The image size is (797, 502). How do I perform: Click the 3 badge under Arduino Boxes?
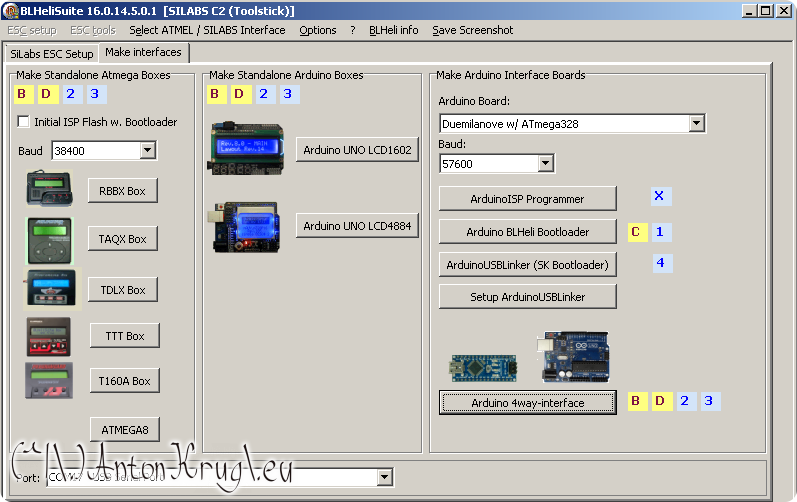[x=288, y=93]
